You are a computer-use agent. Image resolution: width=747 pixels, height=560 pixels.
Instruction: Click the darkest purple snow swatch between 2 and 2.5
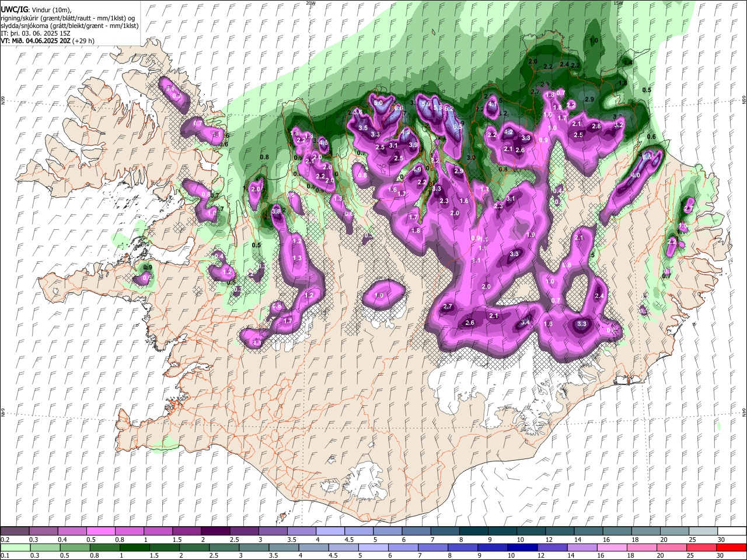[x=217, y=531]
